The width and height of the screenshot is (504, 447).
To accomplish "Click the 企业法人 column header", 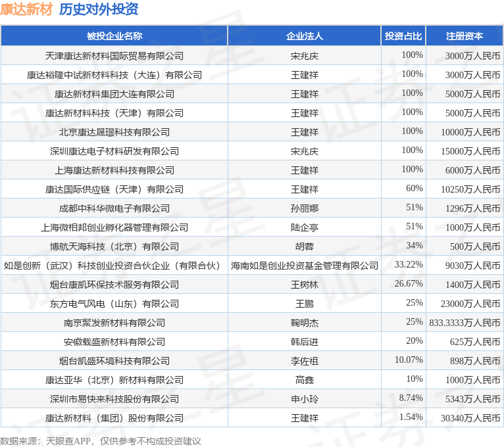I will coord(305,36).
